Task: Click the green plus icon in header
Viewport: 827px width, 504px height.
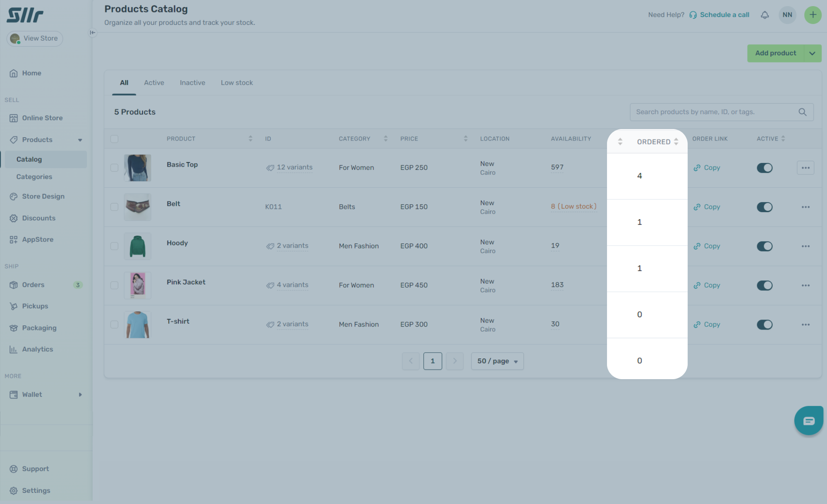Action: pyautogui.click(x=813, y=15)
